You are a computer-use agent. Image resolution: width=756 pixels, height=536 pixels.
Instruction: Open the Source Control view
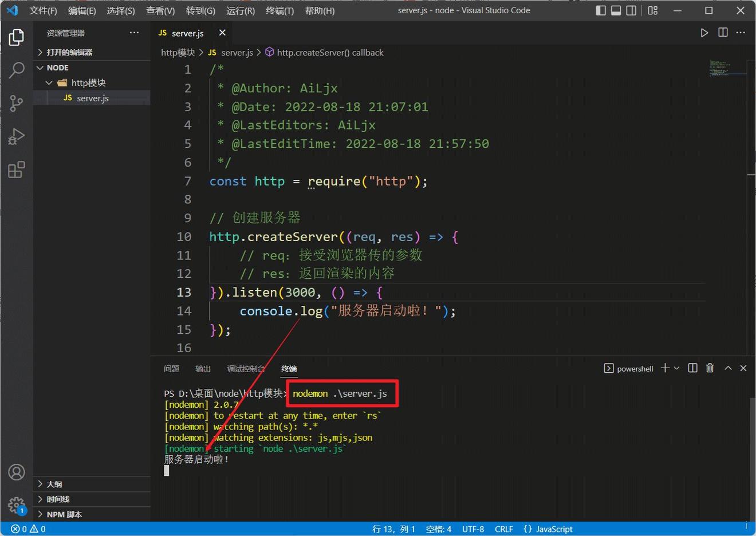[x=17, y=103]
